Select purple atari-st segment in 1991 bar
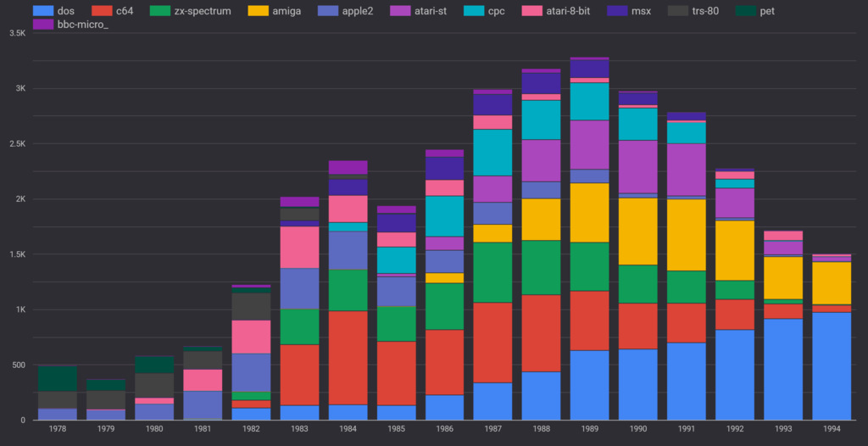 pyautogui.click(x=686, y=169)
